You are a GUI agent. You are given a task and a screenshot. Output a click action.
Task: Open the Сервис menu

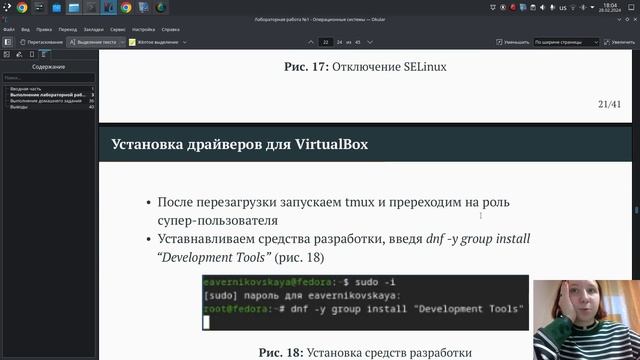[x=118, y=29]
